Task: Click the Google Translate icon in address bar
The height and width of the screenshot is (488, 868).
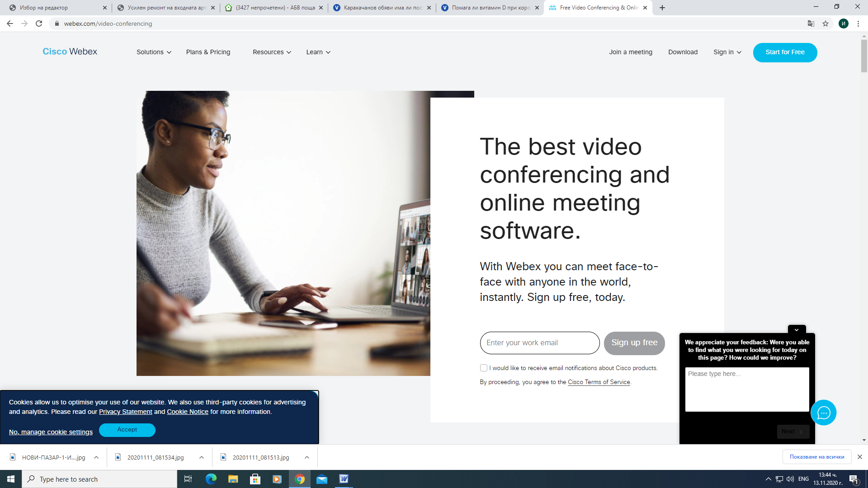Action: [811, 23]
